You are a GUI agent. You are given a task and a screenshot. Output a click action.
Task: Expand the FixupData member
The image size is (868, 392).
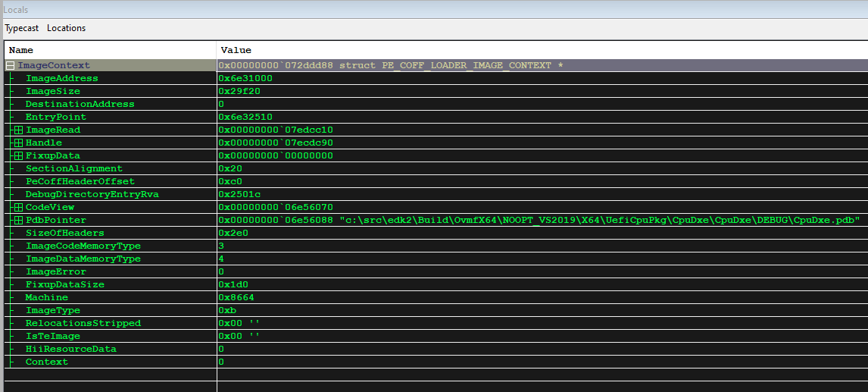click(x=18, y=155)
